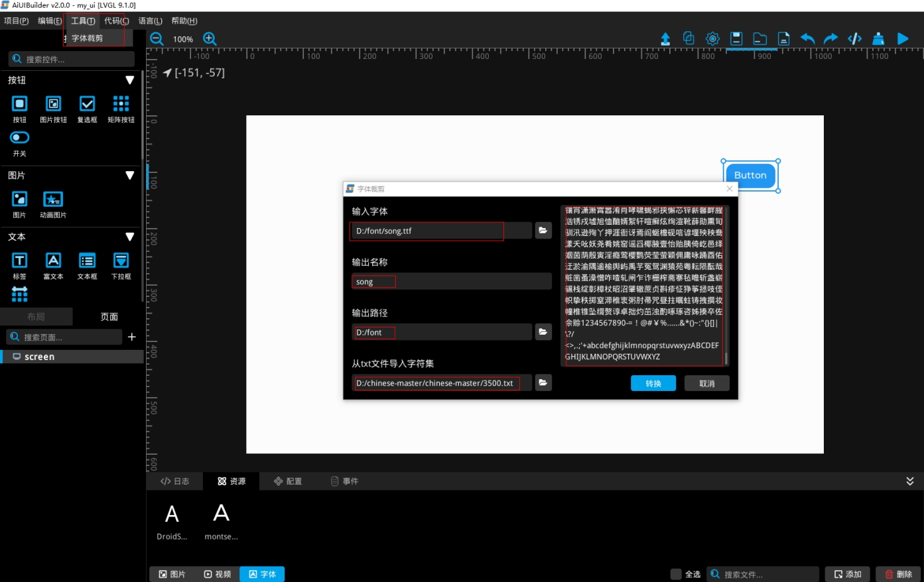Screen dimensions: 924x582
Task: Collapse the bottom panel with double chevron
Action: (909, 481)
